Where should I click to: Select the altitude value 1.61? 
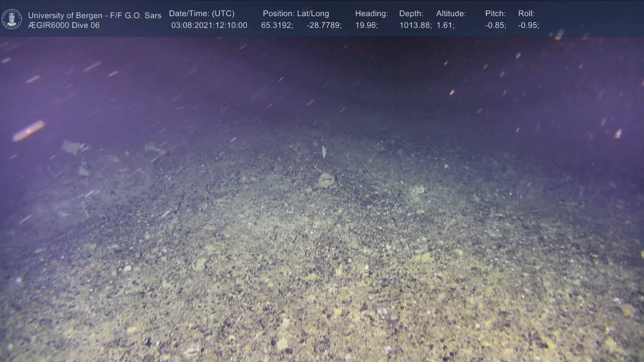coord(445,25)
